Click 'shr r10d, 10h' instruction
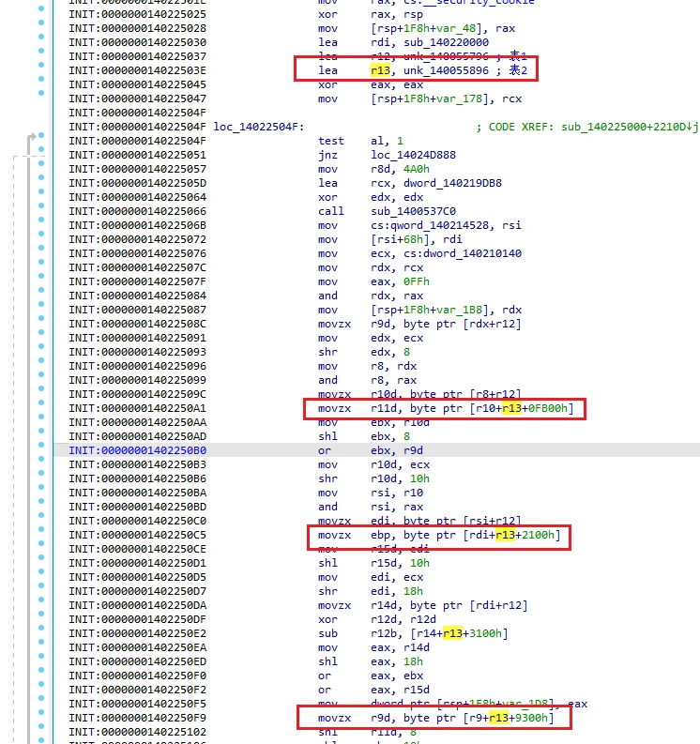 tap(374, 478)
